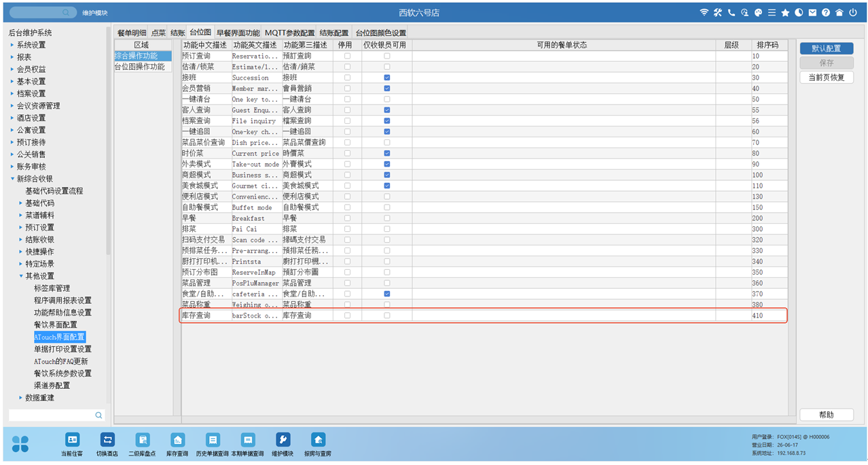The width and height of the screenshot is (868, 465).
Task: Open 二级库盘点 icon in bottom bar
Action: coord(143,439)
